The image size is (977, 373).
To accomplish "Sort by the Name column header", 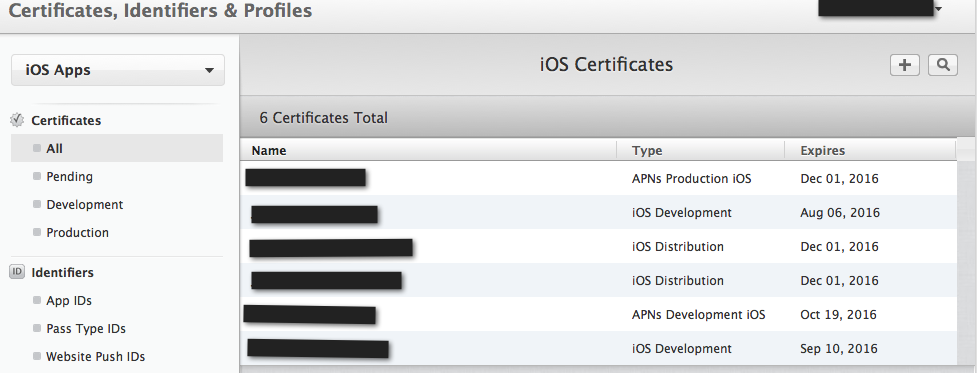I will tap(429, 150).
